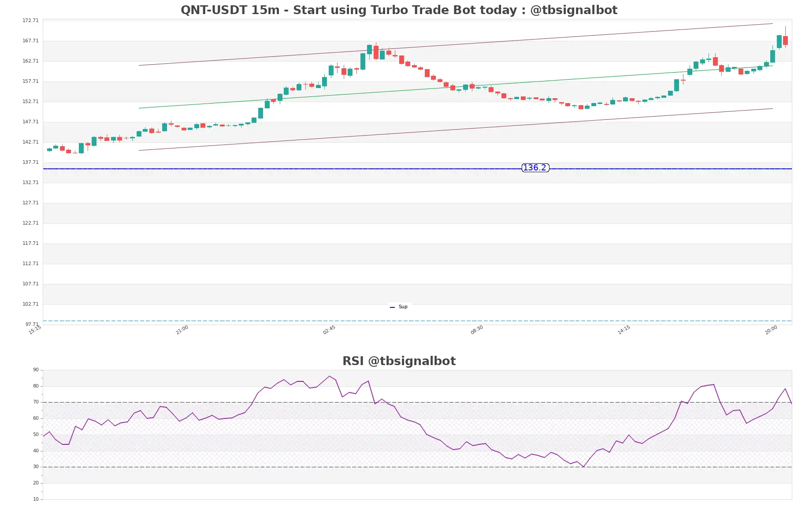Click the RSI axis value 10
This screenshot has height=532, width=798.
pyautogui.click(x=36, y=499)
